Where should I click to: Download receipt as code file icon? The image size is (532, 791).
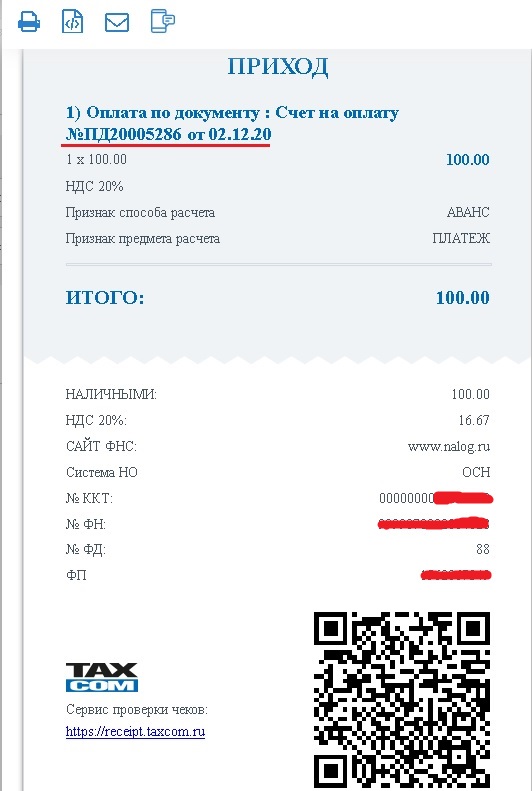click(x=73, y=22)
